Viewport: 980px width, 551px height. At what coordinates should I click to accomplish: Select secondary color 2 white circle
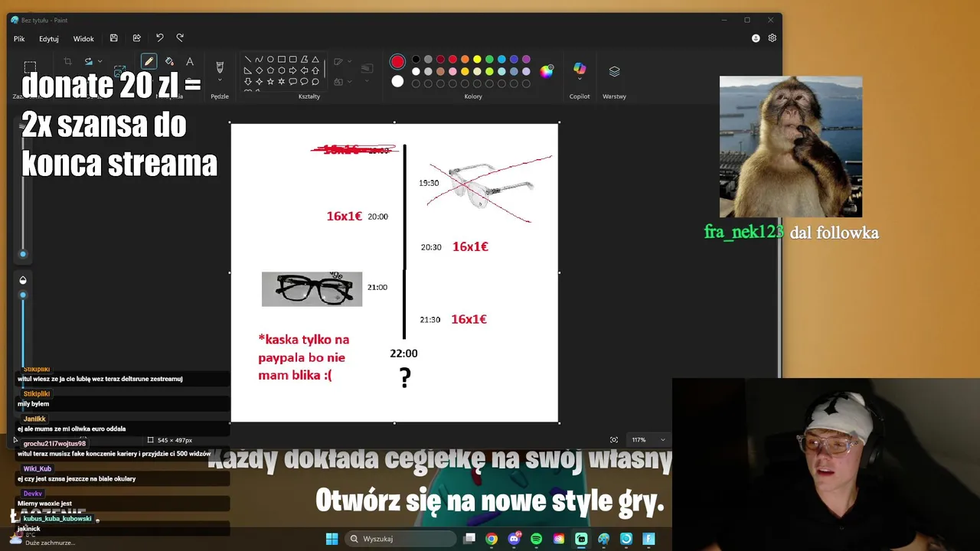tap(397, 81)
